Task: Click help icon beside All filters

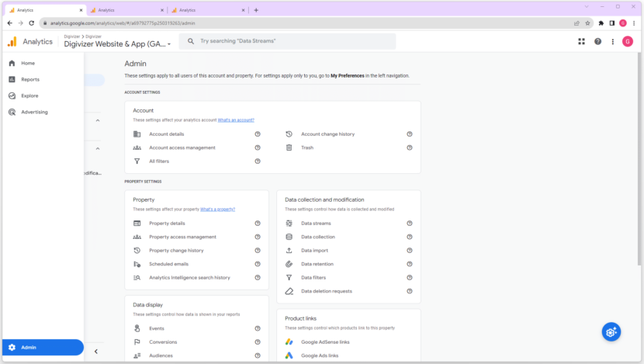Action: pos(258,161)
